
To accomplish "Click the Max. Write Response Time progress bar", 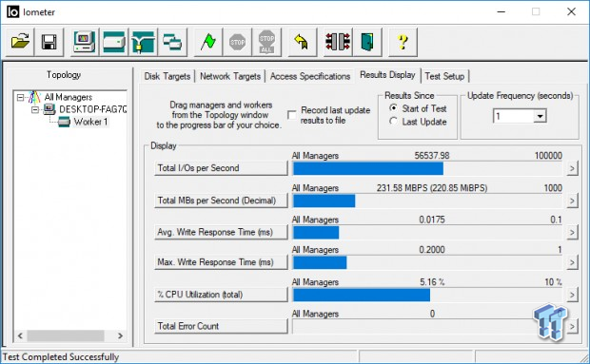I will [427, 262].
